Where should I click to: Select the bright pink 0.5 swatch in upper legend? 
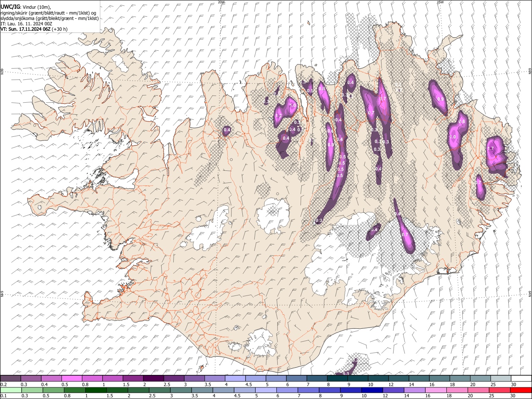click(x=72, y=378)
